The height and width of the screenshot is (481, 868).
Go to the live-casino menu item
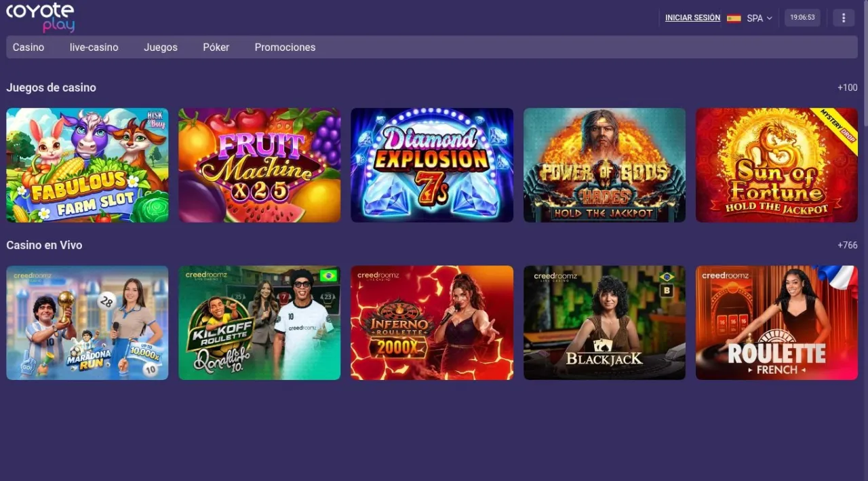94,47
